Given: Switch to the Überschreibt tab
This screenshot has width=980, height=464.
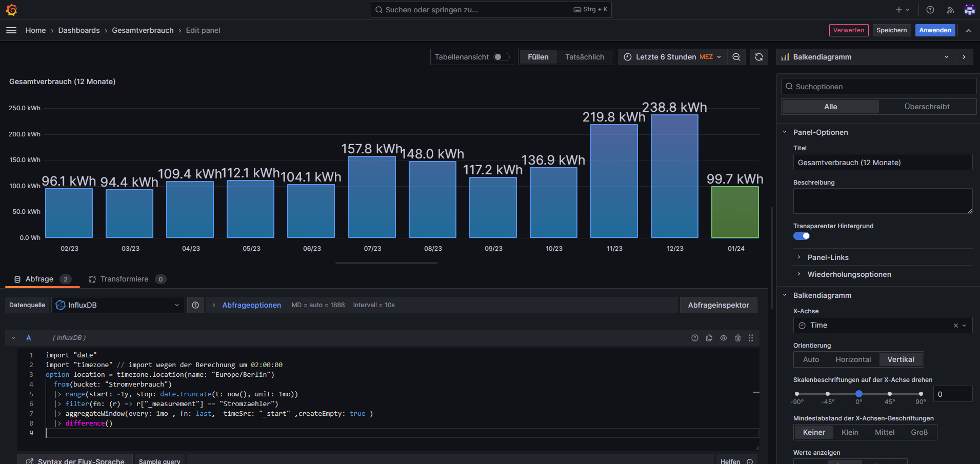Looking at the screenshot, I should coord(927,107).
